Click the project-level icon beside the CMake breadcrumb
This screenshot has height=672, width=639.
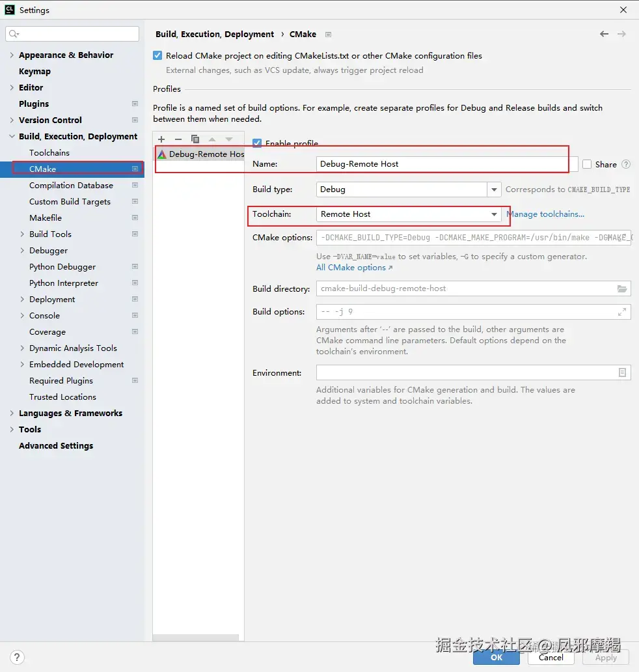point(328,35)
